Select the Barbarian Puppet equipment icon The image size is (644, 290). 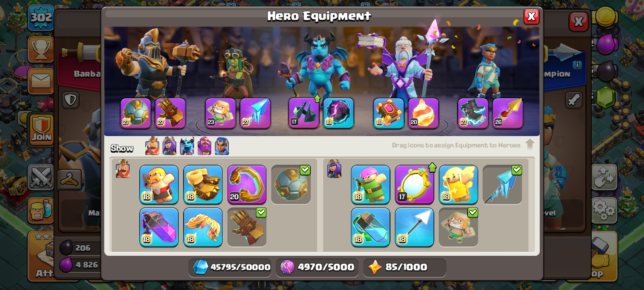click(x=159, y=184)
